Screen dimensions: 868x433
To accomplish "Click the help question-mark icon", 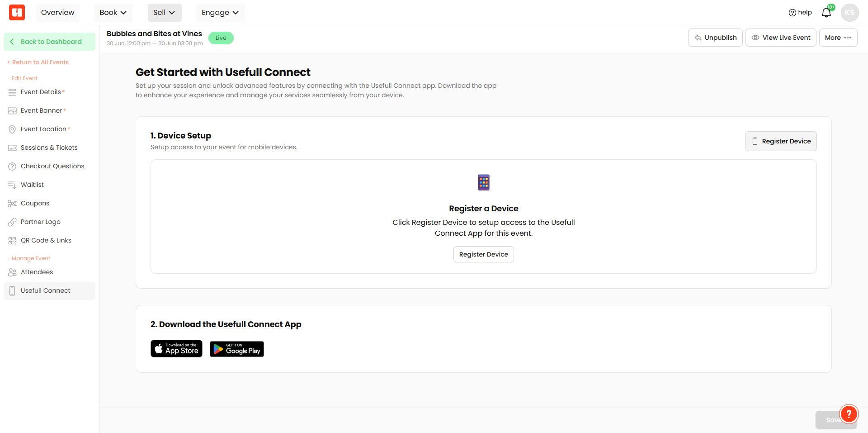I will (x=792, y=13).
